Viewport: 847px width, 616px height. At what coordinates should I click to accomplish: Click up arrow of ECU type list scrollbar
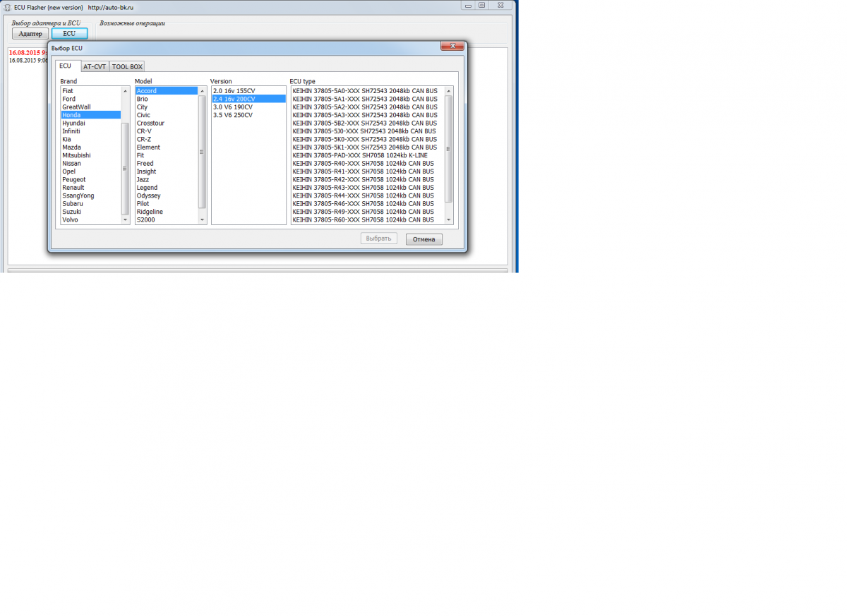448,91
